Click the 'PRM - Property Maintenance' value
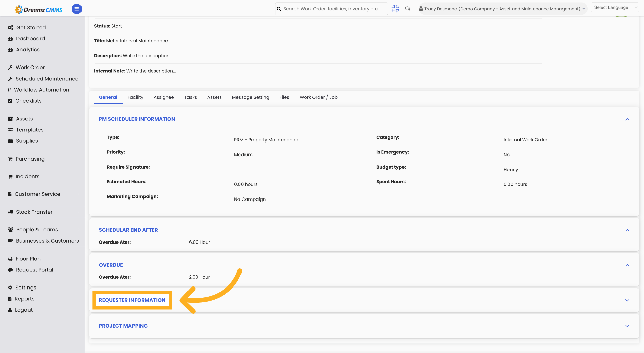Image resolution: width=644 pixels, height=353 pixels. tap(266, 140)
